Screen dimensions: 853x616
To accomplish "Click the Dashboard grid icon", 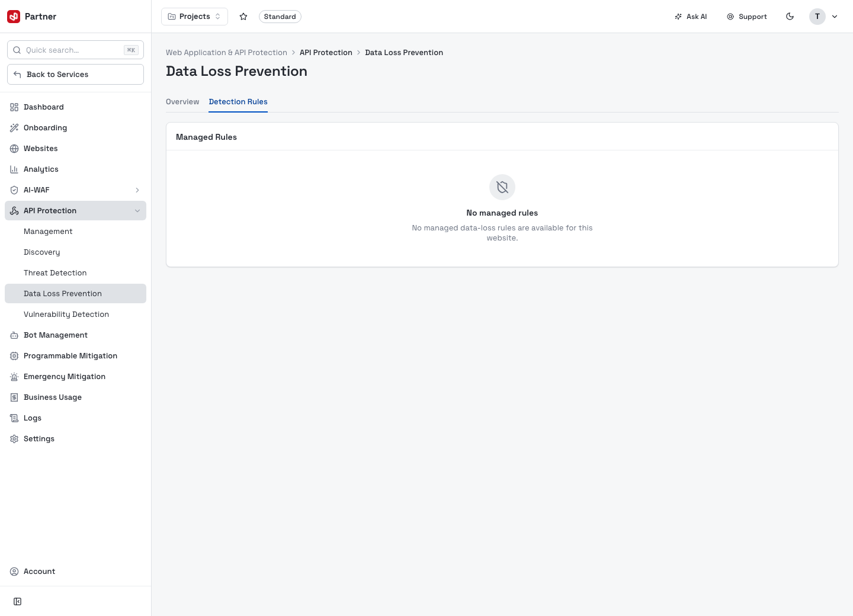I will coord(14,107).
